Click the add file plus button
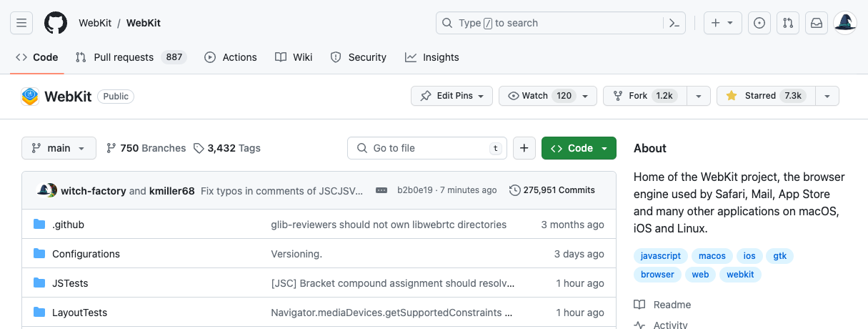 click(x=524, y=148)
